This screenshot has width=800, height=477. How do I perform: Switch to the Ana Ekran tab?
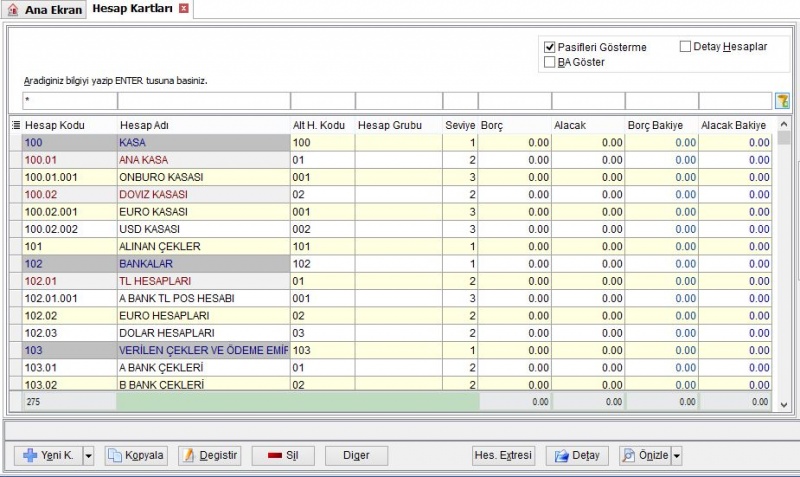pos(44,10)
